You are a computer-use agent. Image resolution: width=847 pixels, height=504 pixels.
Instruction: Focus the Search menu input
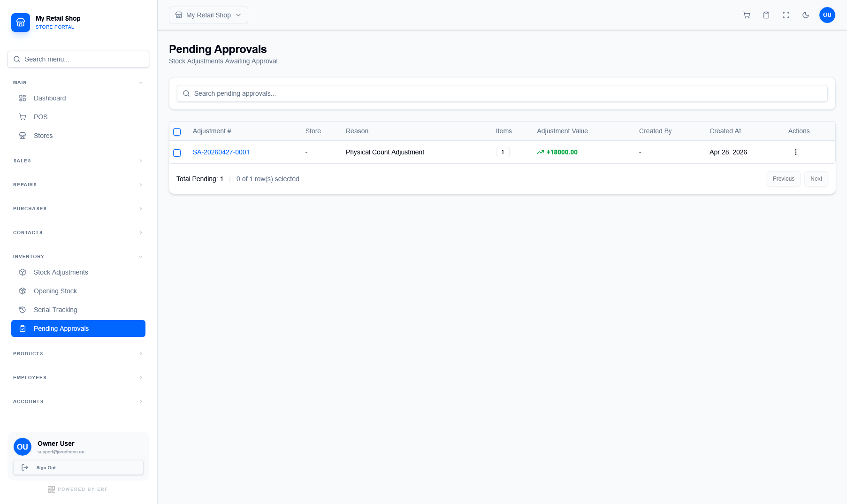click(78, 59)
